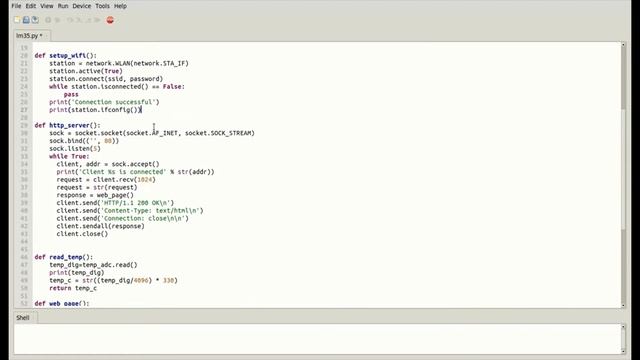This screenshot has height=360, width=640.
Task: Open the File menu
Action: (x=16, y=6)
